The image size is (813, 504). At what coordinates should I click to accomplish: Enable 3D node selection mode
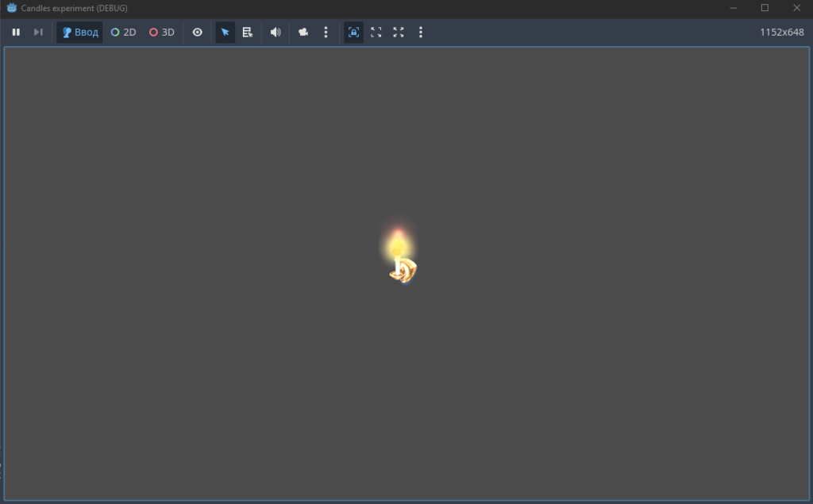(x=162, y=33)
